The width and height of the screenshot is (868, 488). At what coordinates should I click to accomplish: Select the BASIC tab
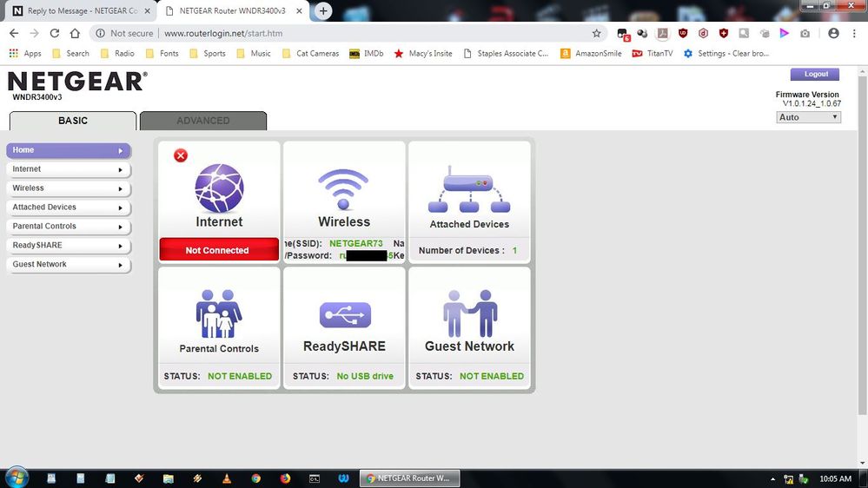73,121
